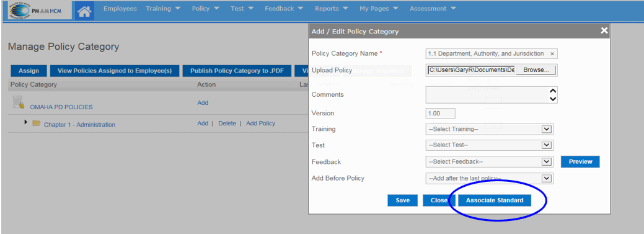The width and height of the screenshot is (644, 234).
Task: Click the Assign button
Action: pos(29,71)
